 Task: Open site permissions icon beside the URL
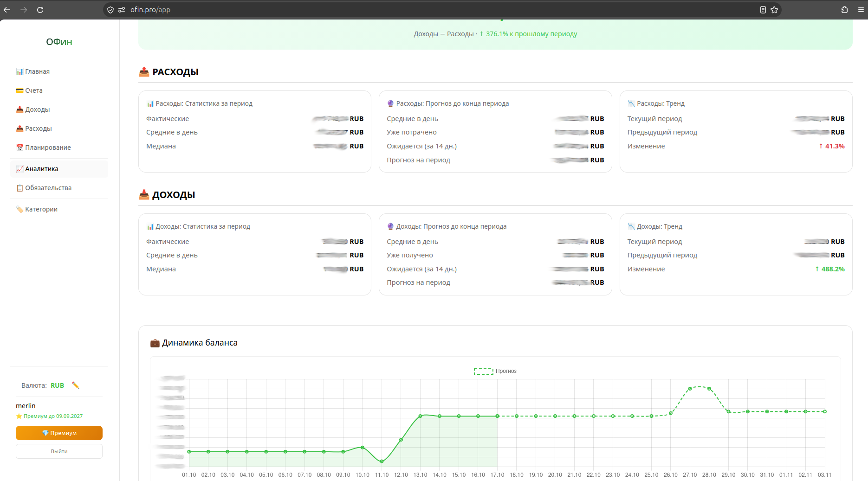122,10
